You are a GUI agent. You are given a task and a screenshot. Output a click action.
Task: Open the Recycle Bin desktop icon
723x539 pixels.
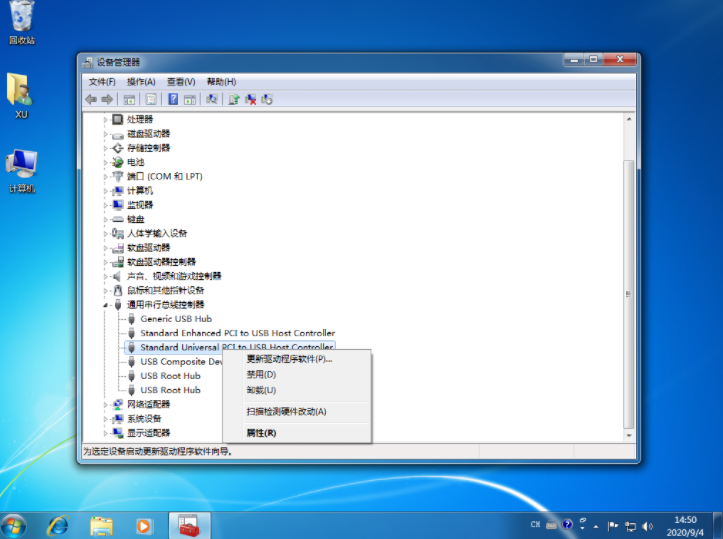pyautogui.click(x=22, y=22)
